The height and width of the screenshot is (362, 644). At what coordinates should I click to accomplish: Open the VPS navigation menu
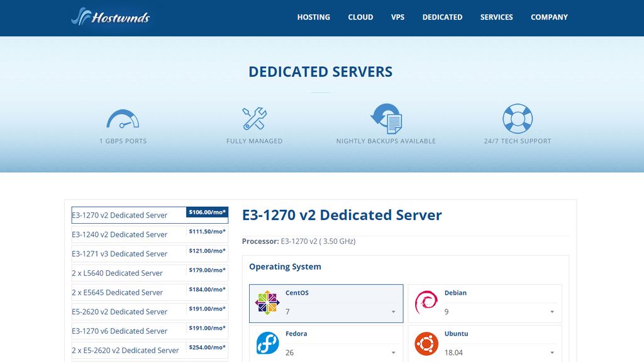[x=397, y=17]
